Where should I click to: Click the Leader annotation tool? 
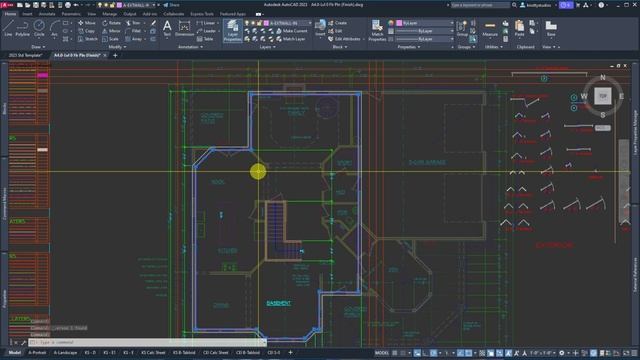click(x=206, y=31)
